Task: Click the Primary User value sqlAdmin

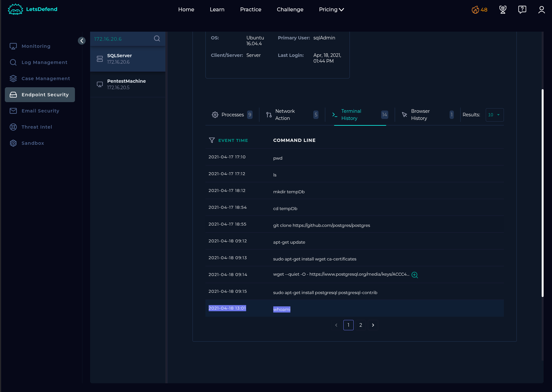Action: pos(324,38)
